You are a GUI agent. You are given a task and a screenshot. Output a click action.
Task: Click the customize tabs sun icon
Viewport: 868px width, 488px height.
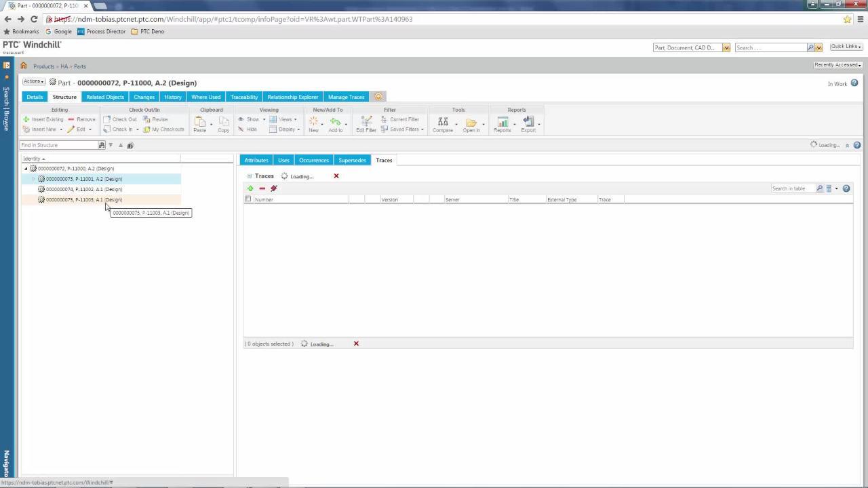[x=378, y=97]
